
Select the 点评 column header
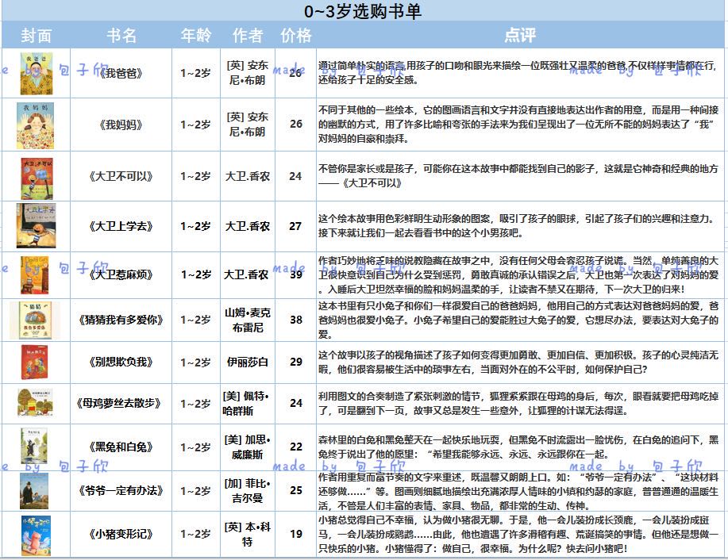pos(520,35)
